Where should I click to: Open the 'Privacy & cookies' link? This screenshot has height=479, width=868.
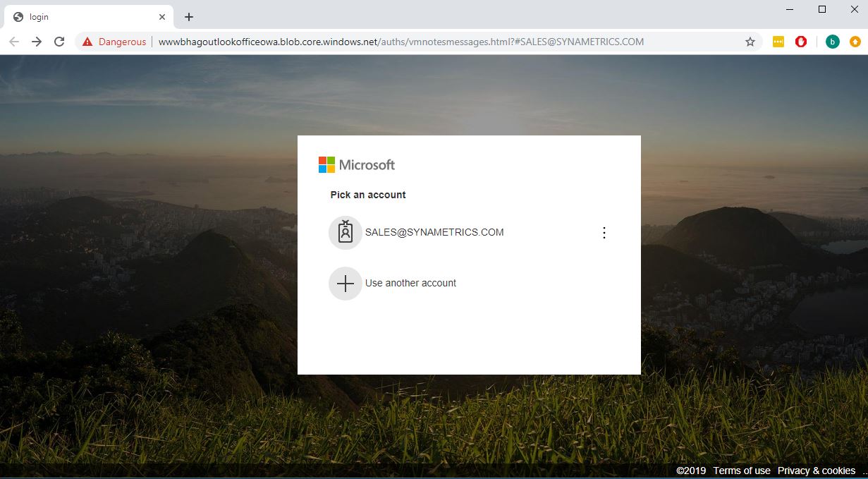click(x=817, y=471)
